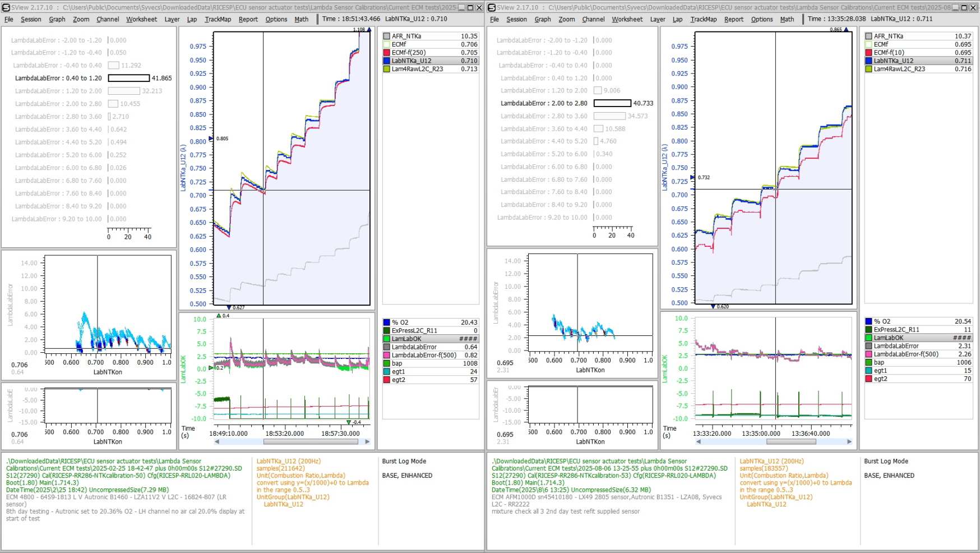
Task: Open the Worksheet menu in the left SView window
Action: tap(141, 19)
